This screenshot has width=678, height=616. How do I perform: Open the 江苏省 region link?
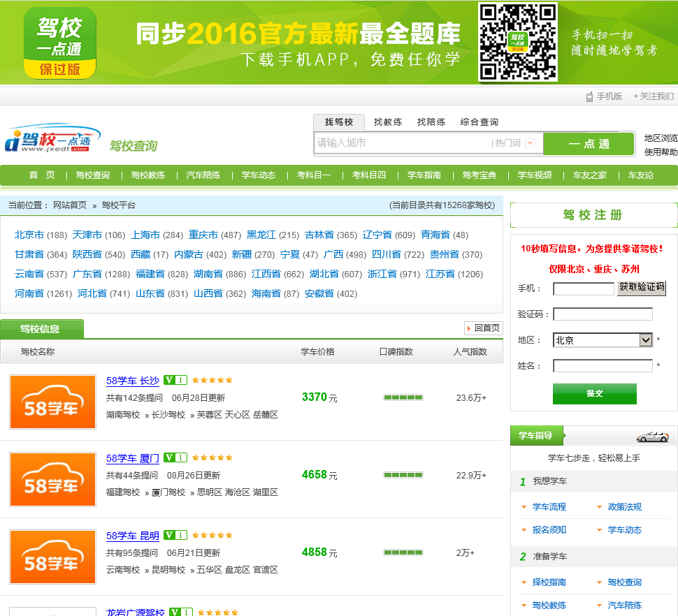(440, 274)
